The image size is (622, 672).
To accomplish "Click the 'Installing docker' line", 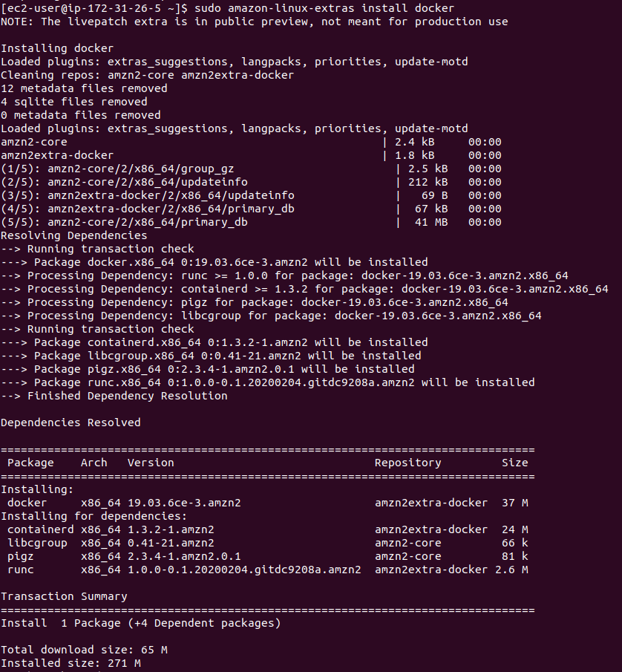I will 57,48.
